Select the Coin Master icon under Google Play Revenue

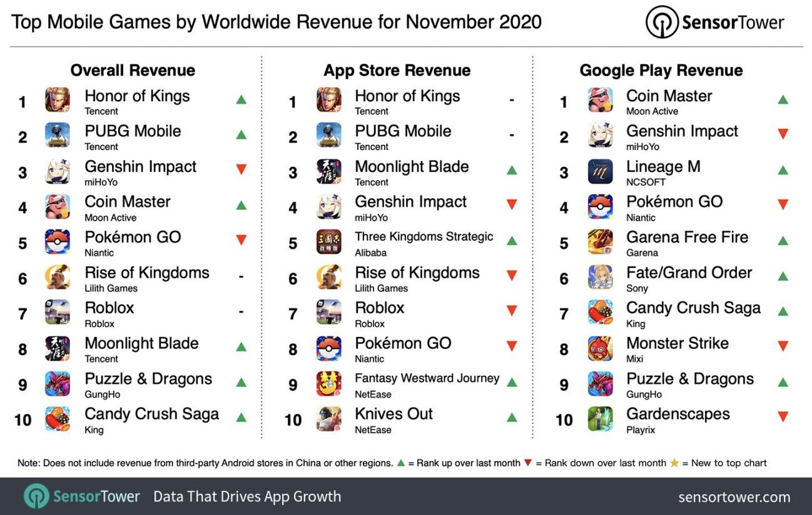pyautogui.click(x=600, y=100)
